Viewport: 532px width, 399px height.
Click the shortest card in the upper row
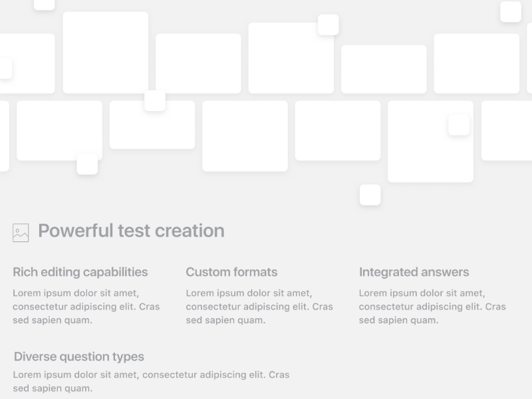click(384, 69)
